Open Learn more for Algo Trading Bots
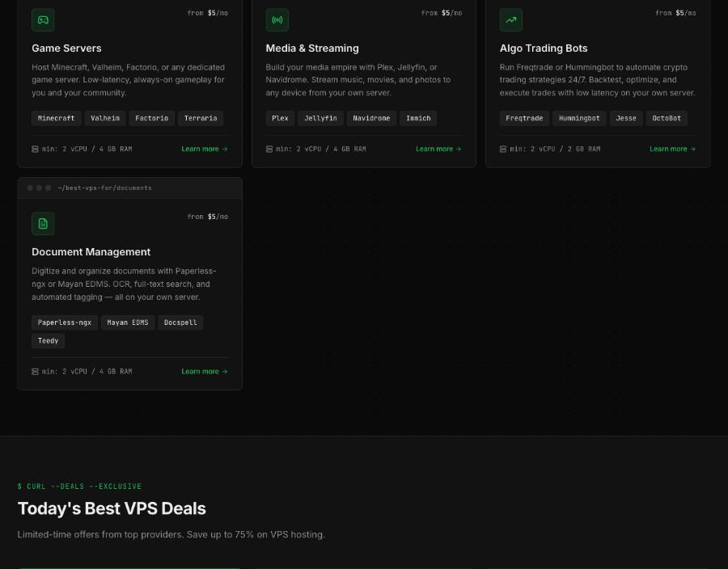 [673, 149]
